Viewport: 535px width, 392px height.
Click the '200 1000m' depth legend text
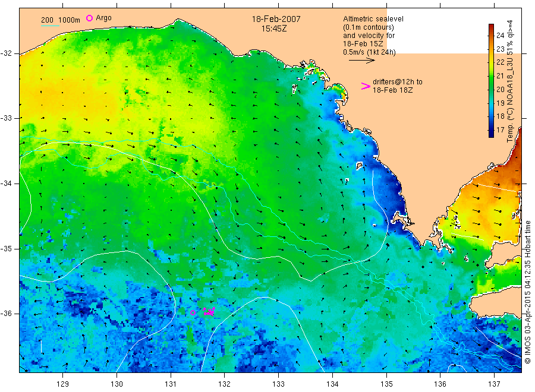[61, 20]
